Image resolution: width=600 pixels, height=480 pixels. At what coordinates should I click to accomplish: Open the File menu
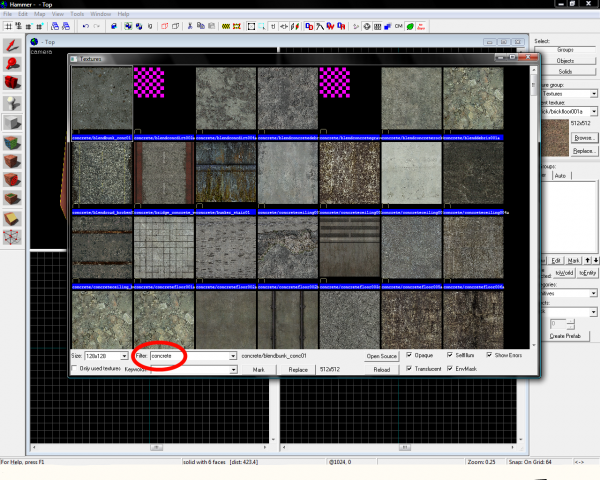7,14
